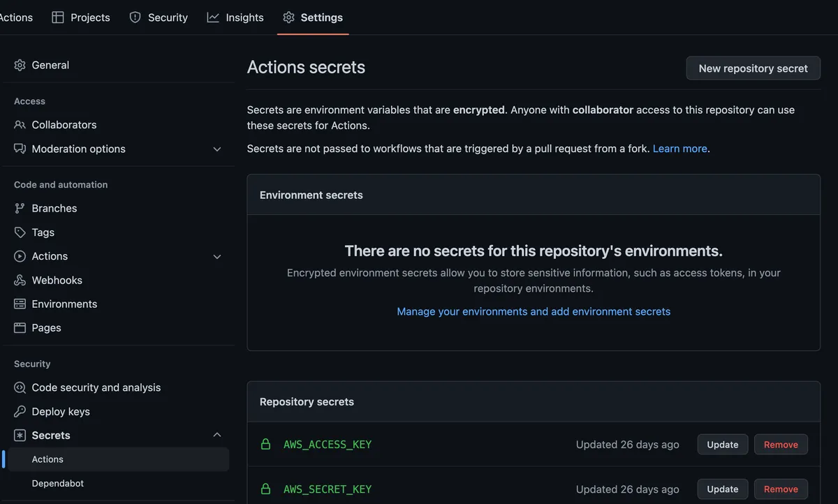Open the Insights tab
The height and width of the screenshot is (504, 838).
pyautogui.click(x=235, y=17)
